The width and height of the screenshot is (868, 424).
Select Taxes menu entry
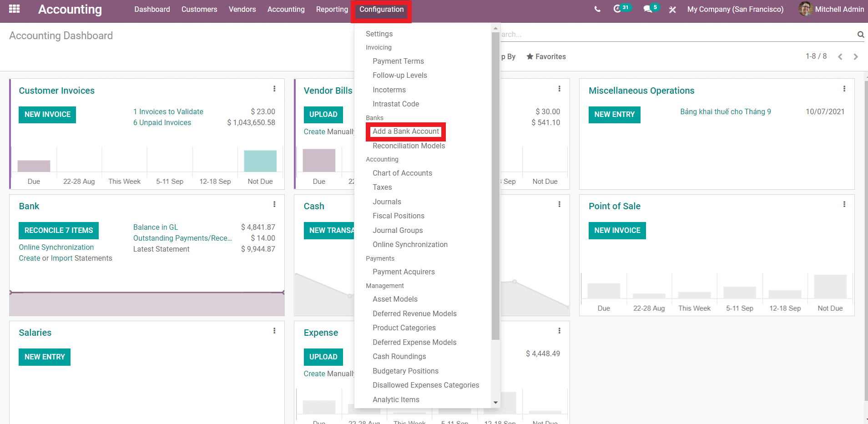[382, 187]
